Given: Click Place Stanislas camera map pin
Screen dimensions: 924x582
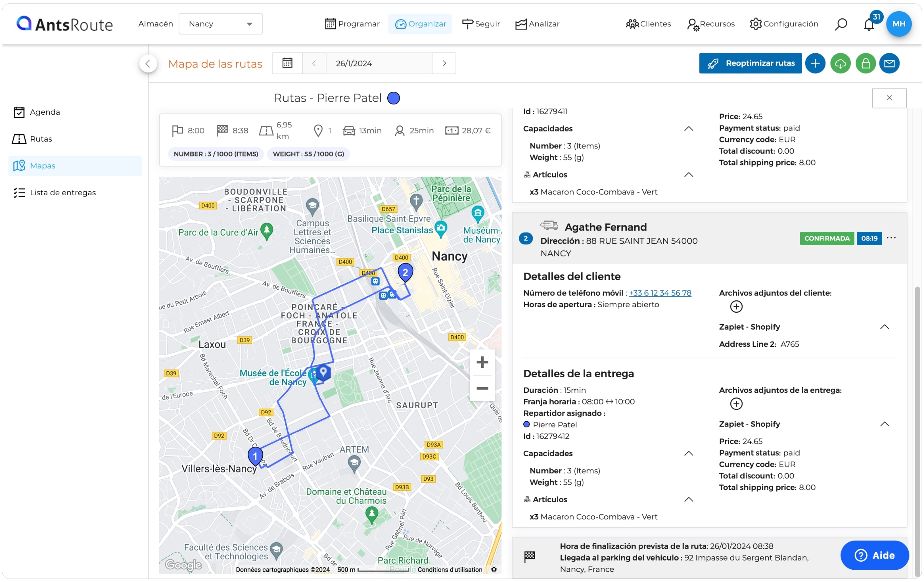Looking at the screenshot, I should click(441, 229).
